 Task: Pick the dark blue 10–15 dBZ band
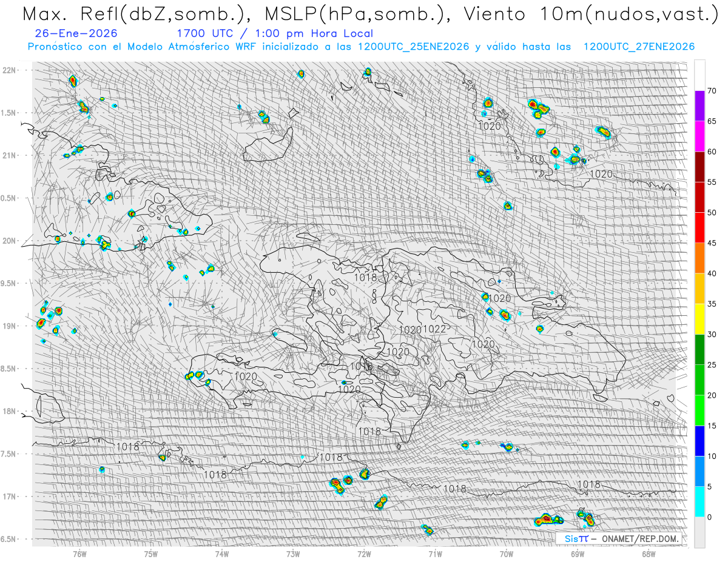699,441
